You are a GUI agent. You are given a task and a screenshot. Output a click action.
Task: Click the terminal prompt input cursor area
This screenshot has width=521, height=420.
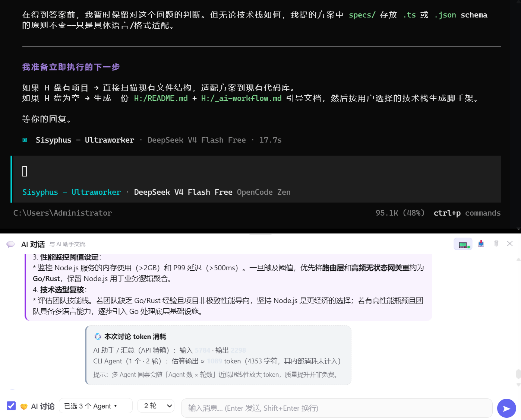(x=25, y=171)
